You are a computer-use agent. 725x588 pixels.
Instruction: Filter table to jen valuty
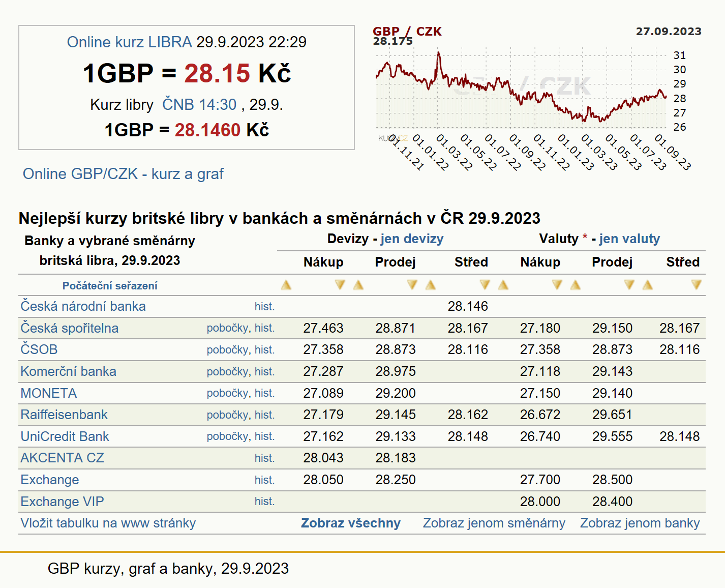click(629, 239)
